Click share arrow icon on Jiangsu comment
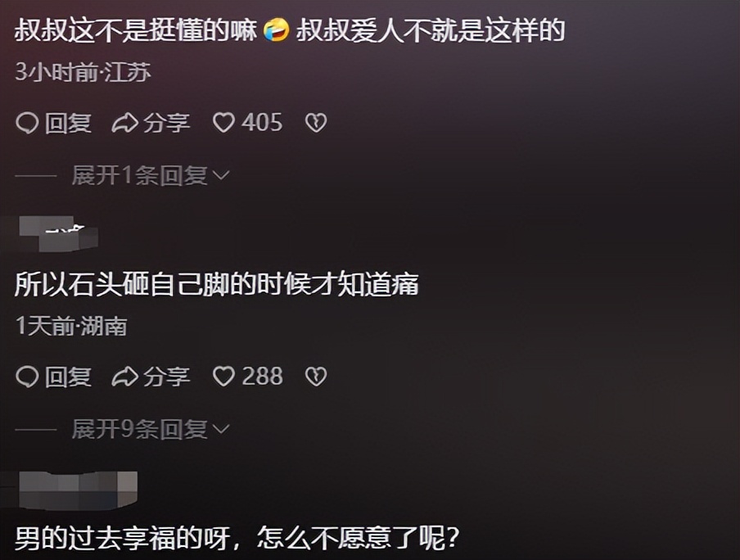This screenshot has height=560, width=740. [124, 124]
